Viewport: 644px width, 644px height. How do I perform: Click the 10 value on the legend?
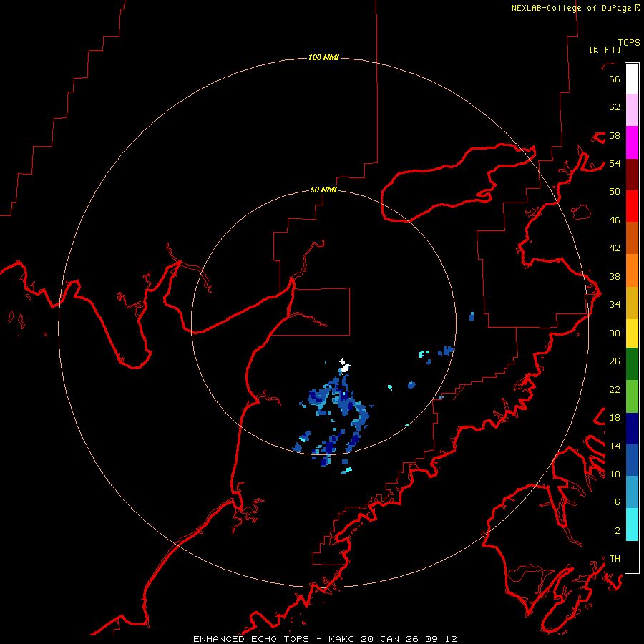615,474
